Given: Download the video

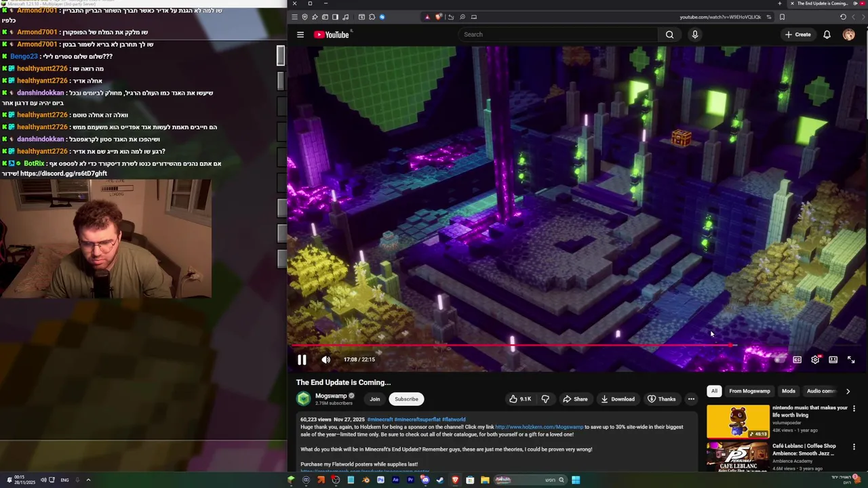Looking at the screenshot, I should pos(618,399).
